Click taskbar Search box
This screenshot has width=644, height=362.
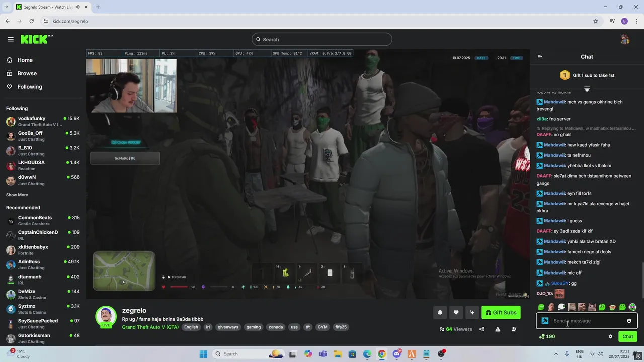click(248, 354)
